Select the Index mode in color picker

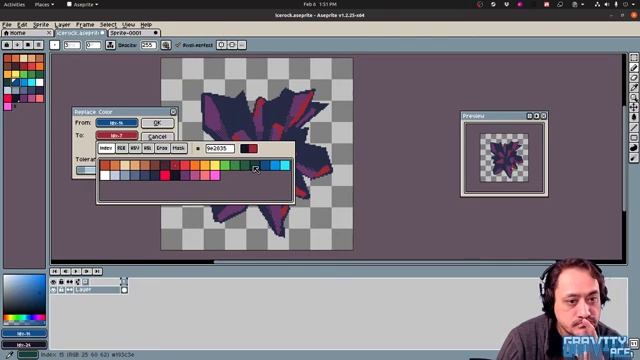click(106, 148)
